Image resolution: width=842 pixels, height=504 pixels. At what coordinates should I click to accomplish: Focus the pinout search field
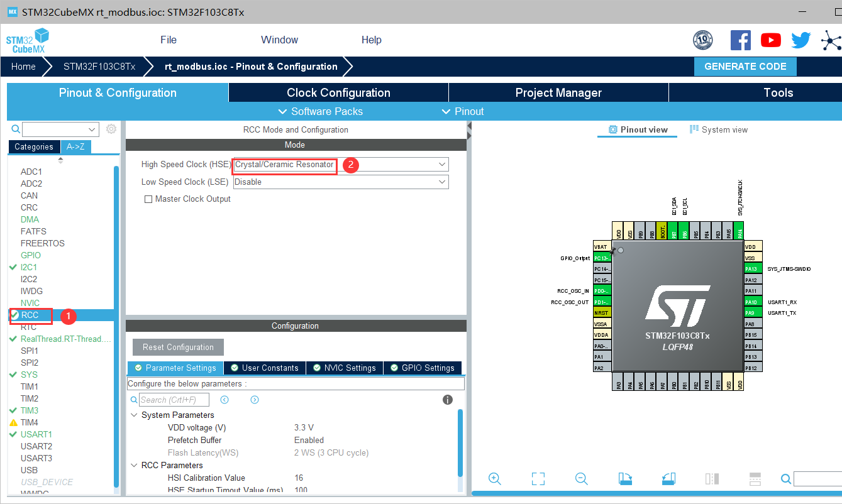(x=817, y=479)
